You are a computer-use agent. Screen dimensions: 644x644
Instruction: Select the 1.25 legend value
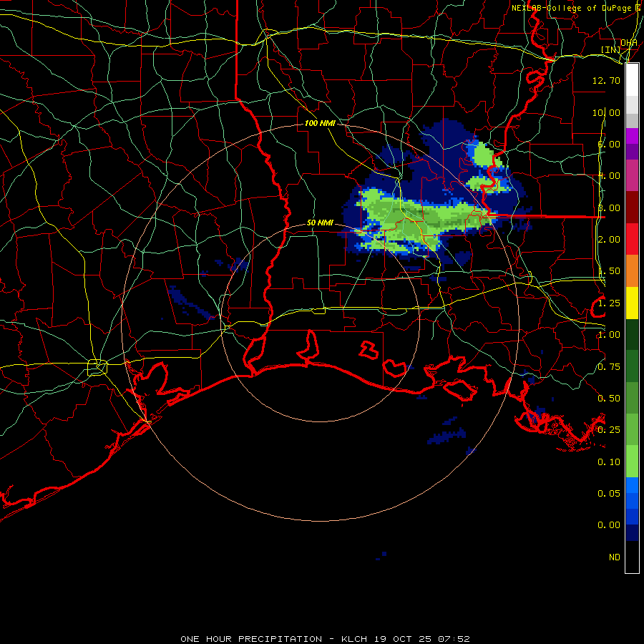[609, 303]
